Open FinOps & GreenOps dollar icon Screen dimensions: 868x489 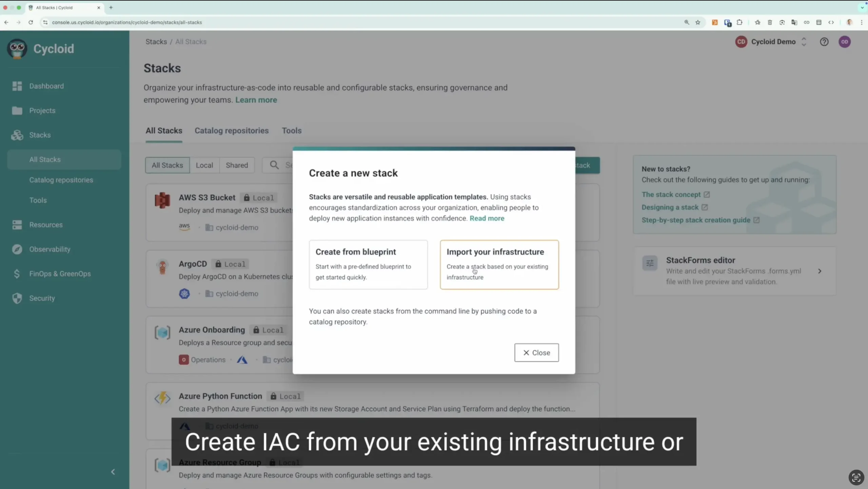pos(17,274)
